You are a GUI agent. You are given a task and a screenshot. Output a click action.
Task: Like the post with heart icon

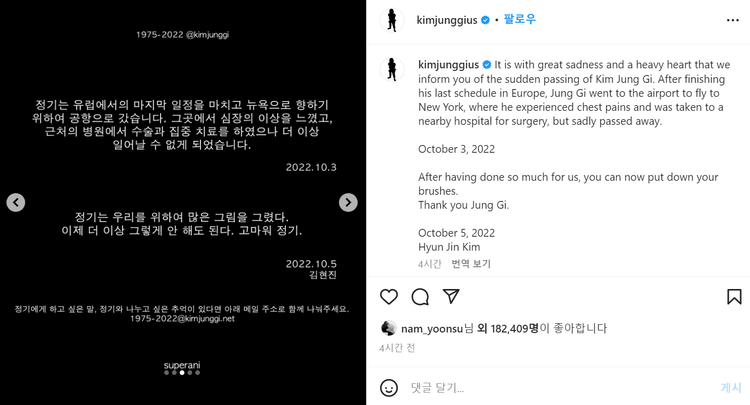(389, 297)
